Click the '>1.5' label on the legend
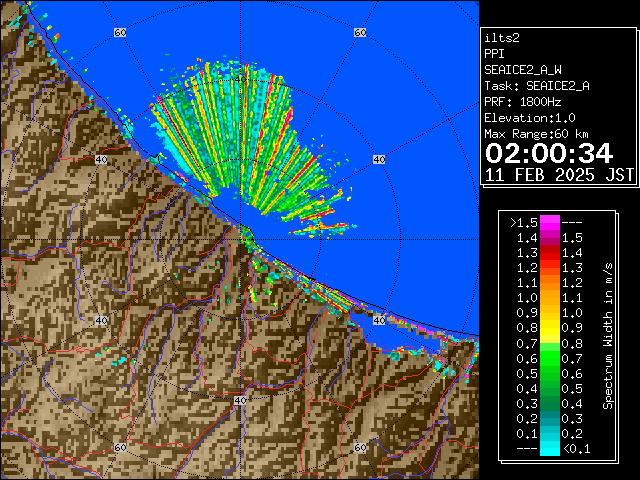640x480 pixels. click(523, 223)
